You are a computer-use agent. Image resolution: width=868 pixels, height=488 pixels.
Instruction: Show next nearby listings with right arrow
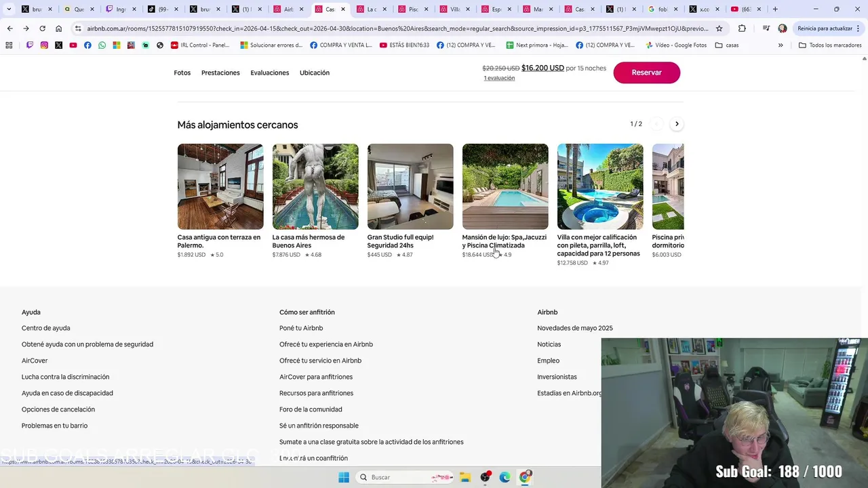[x=676, y=124]
